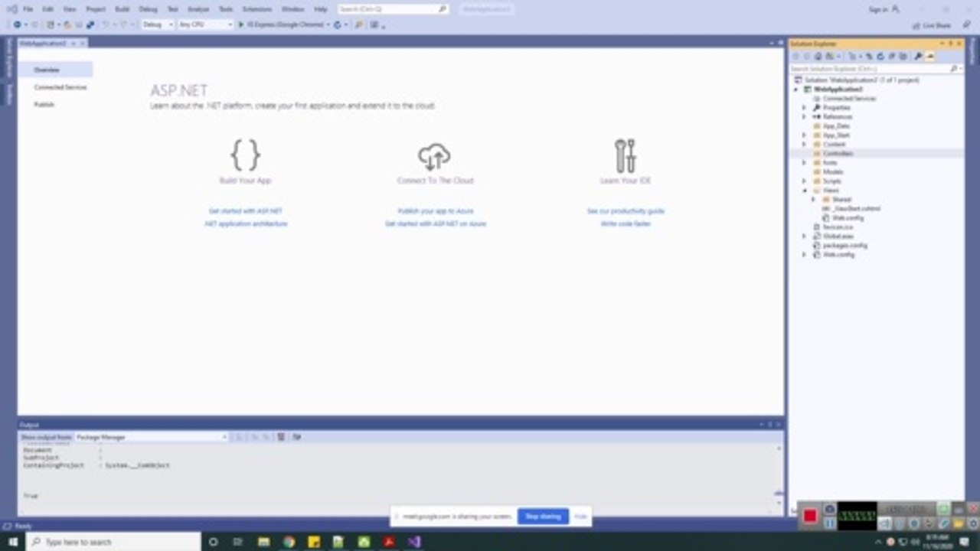
Task: Open IIS Express browser target dropdown arrow
Action: click(x=328, y=24)
